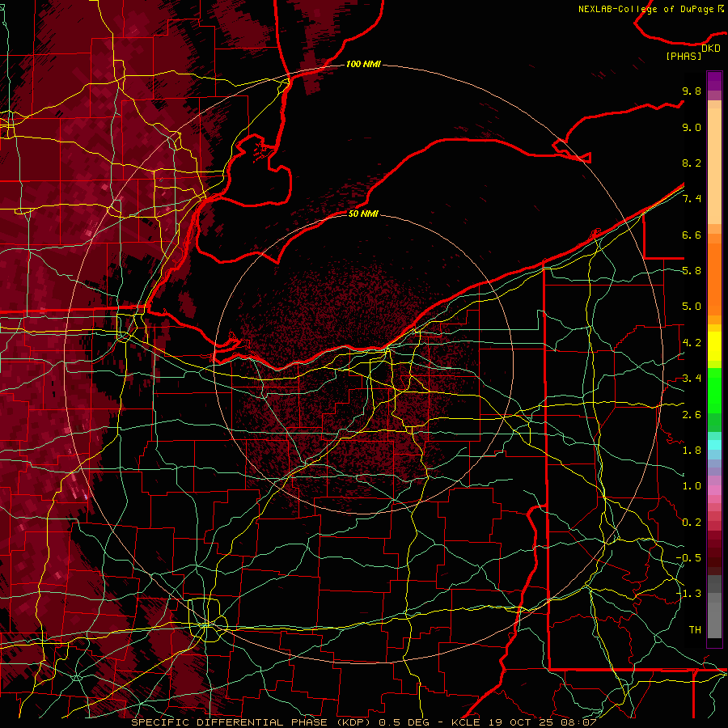Select the 4.2 legend value
This screenshot has width=728, height=728.
(x=692, y=343)
